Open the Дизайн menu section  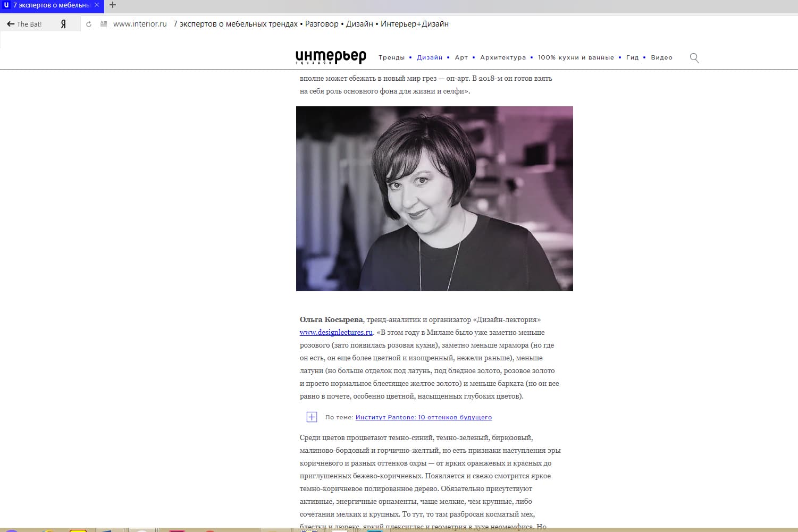[430, 57]
